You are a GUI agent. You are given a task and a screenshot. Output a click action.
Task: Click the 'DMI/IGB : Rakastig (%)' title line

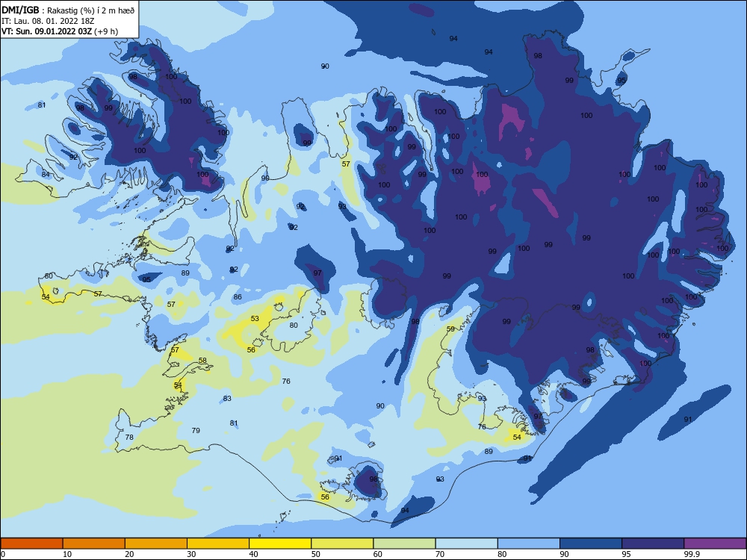(69, 10)
